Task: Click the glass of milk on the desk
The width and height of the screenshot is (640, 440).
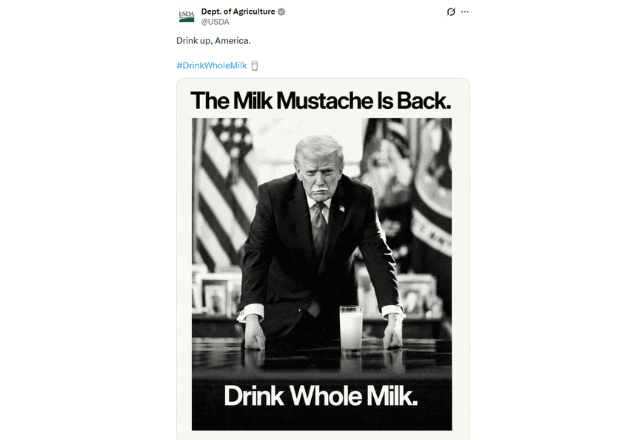Action: click(351, 329)
